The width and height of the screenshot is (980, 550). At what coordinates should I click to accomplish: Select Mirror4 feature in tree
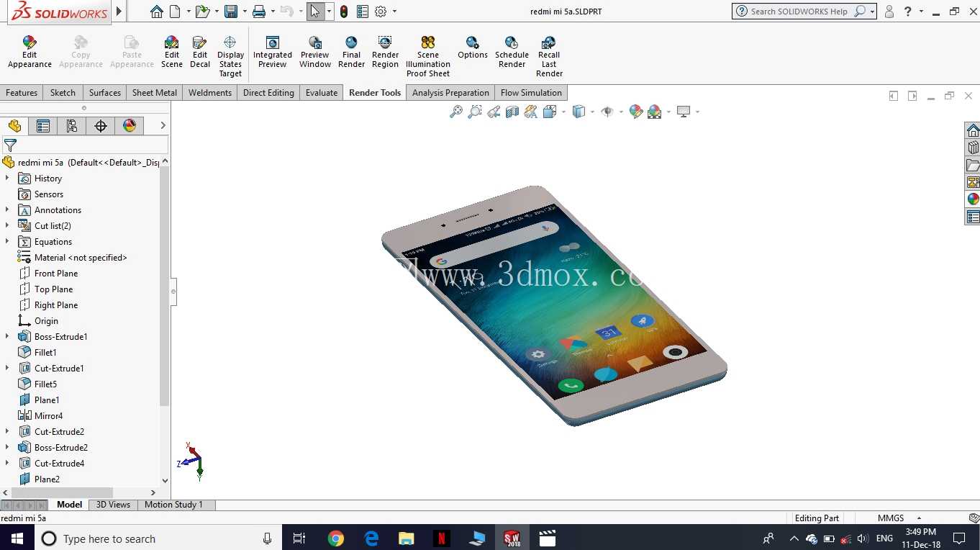point(48,416)
